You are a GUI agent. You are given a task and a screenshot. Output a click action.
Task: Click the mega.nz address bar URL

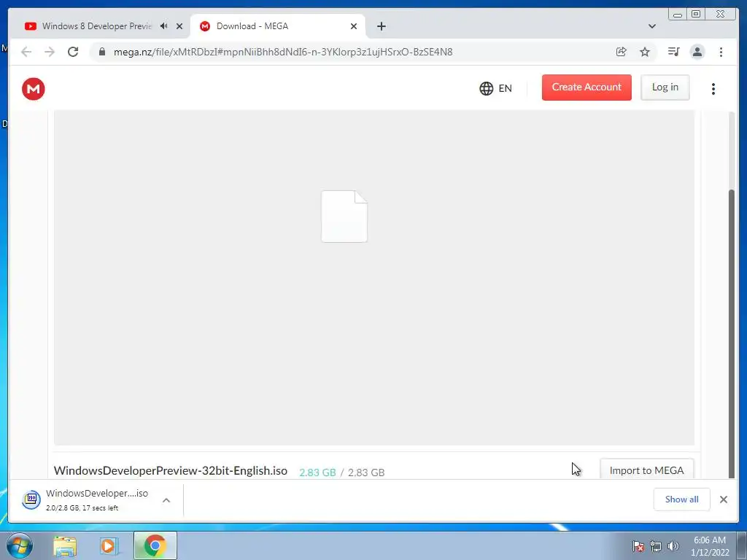tap(283, 52)
